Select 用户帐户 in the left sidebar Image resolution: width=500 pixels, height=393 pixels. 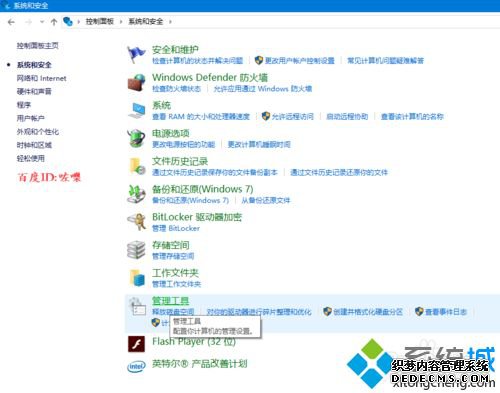pos(31,118)
